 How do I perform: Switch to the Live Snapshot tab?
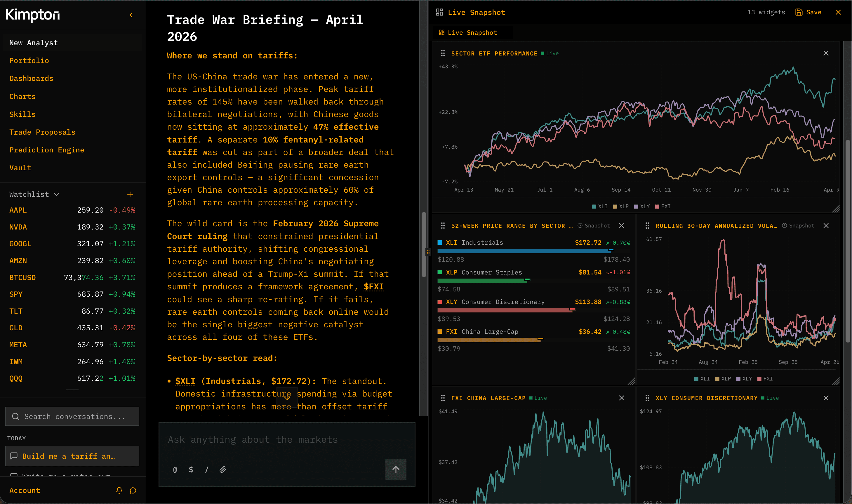[x=472, y=32]
